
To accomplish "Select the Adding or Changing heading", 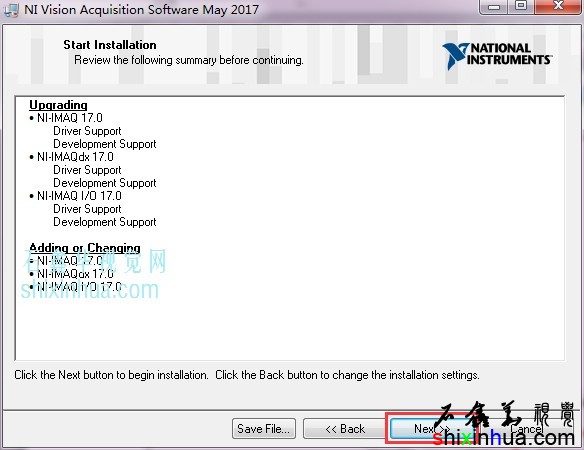I will (85, 248).
